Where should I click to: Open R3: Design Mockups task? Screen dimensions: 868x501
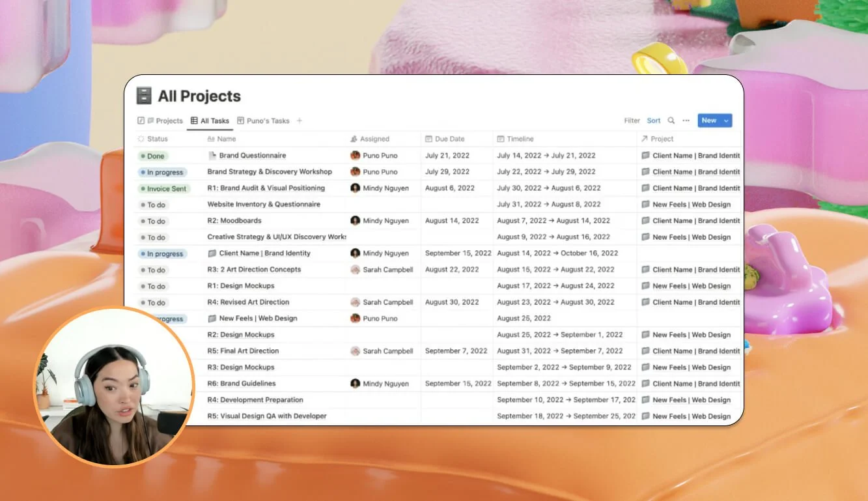pos(241,367)
